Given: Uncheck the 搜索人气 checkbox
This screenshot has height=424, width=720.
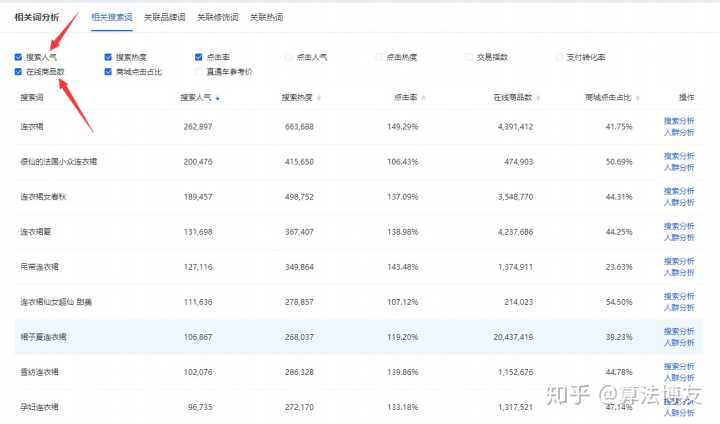Looking at the screenshot, I should (19, 57).
